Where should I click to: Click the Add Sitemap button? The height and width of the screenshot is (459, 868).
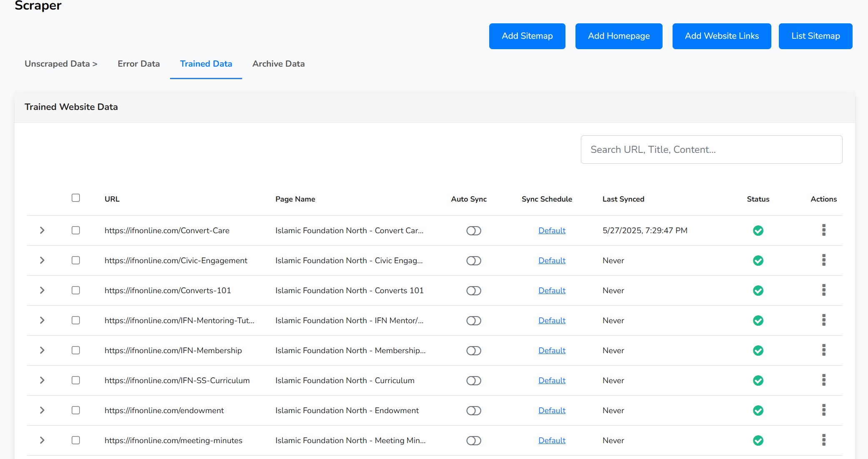527,36
